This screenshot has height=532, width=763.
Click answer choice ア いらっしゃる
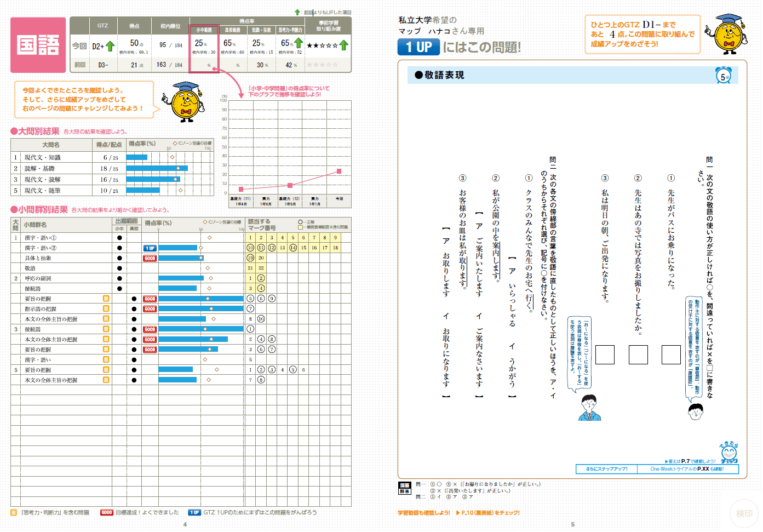pos(512,299)
